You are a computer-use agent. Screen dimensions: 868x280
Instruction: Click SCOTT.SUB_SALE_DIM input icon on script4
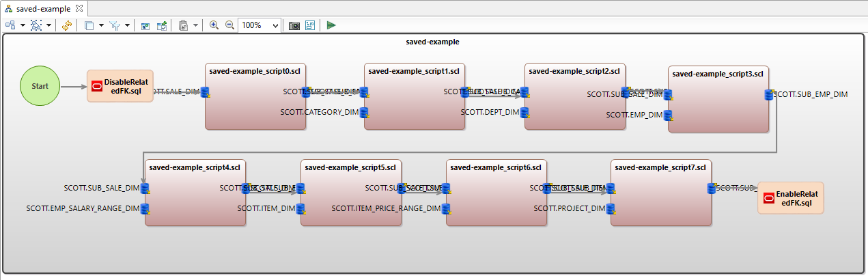[145, 188]
